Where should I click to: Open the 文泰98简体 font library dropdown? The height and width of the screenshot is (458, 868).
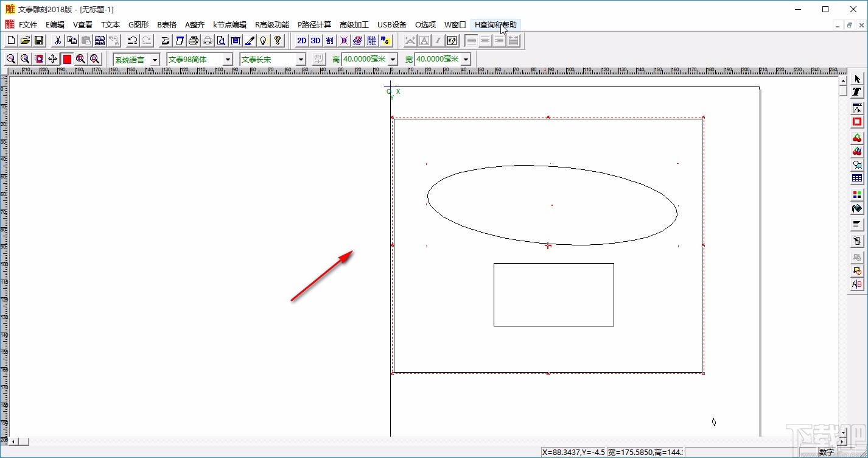pyautogui.click(x=228, y=59)
